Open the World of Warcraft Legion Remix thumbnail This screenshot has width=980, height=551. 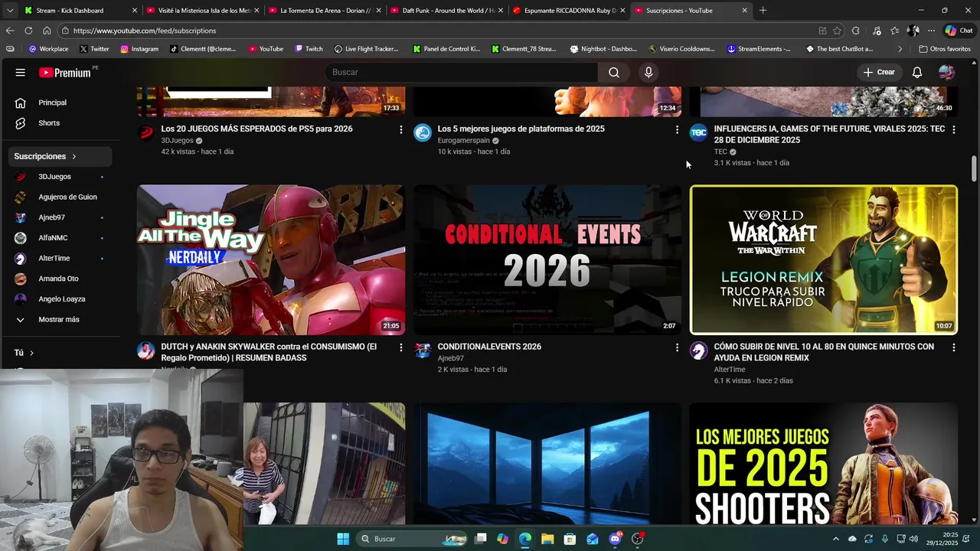point(824,259)
